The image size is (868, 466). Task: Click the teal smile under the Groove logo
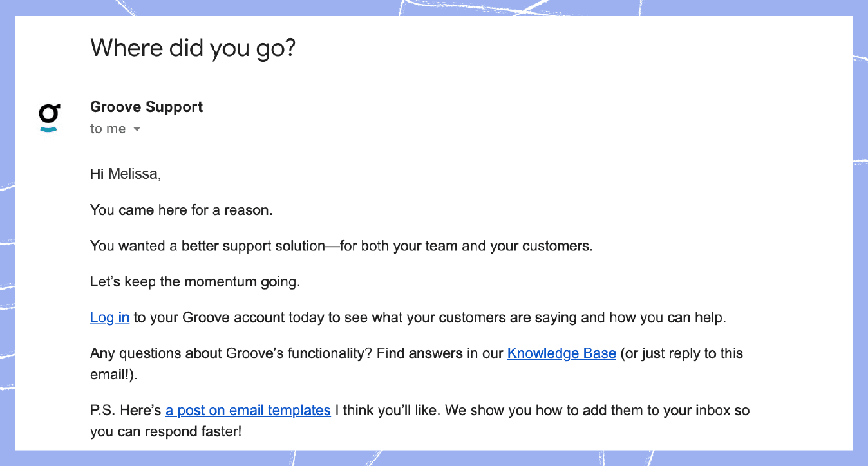(49, 131)
